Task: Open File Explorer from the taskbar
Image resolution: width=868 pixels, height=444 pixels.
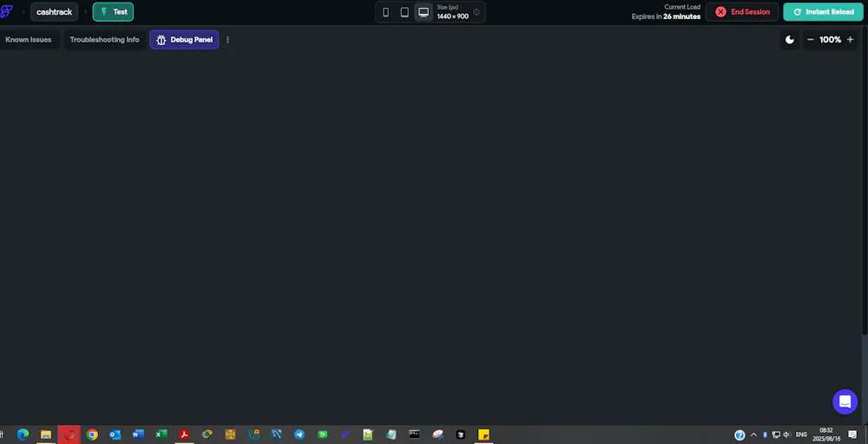Action: tap(46, 434)
